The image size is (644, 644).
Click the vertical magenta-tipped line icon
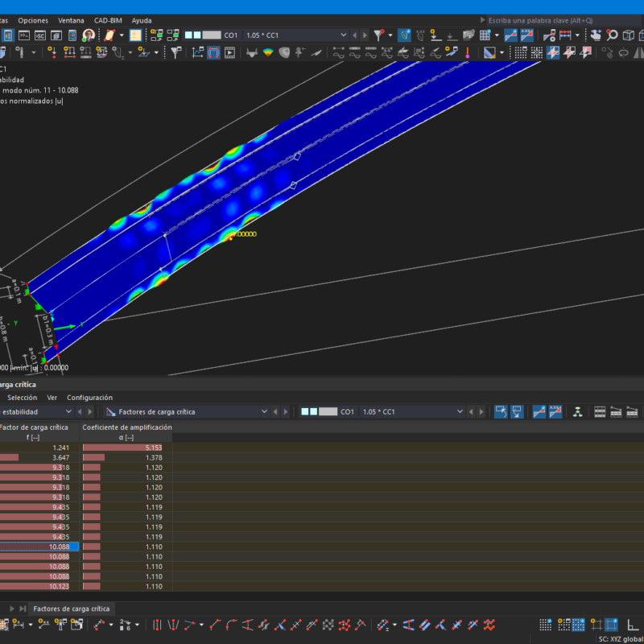pos(468,52)
